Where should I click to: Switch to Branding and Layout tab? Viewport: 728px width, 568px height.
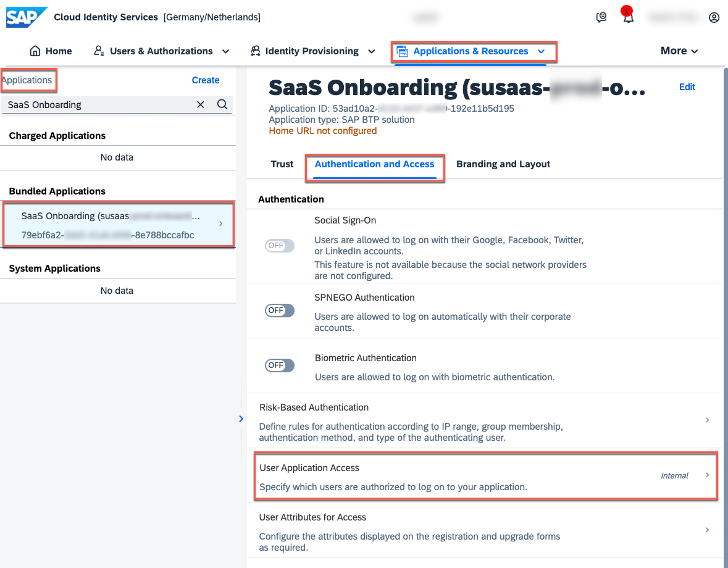[503, 164]
